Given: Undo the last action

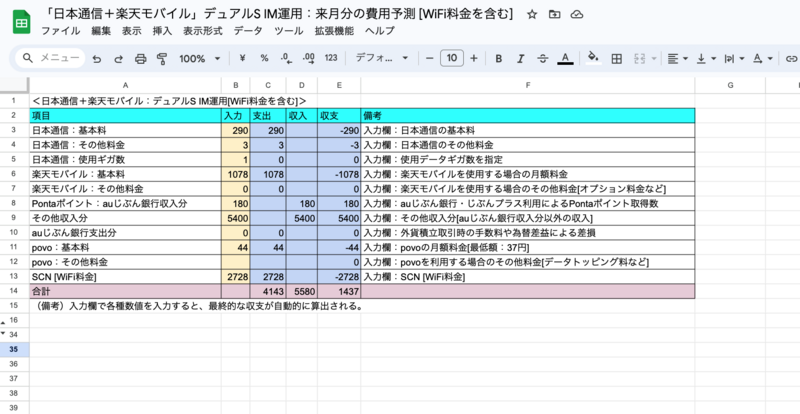Looking at the screenshot, I should pyautogui.click(x=96, y=59).
